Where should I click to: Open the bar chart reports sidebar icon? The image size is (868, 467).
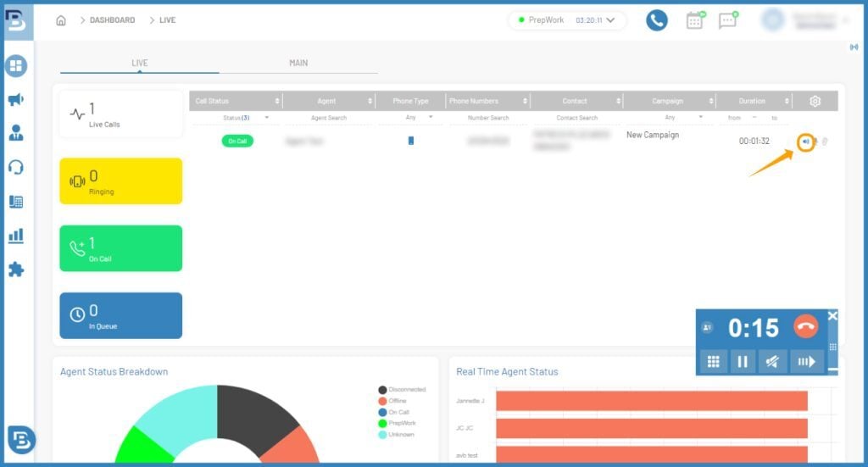(x=16, y=236)
